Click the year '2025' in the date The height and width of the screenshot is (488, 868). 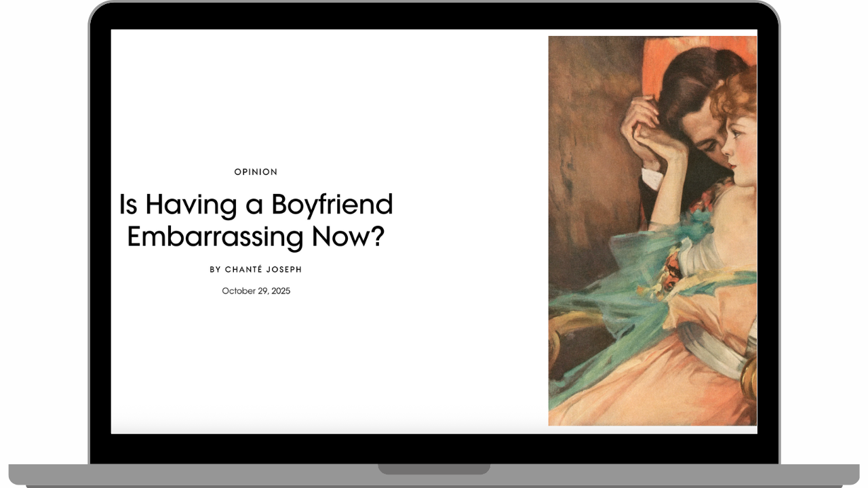[x=280, y=291]
